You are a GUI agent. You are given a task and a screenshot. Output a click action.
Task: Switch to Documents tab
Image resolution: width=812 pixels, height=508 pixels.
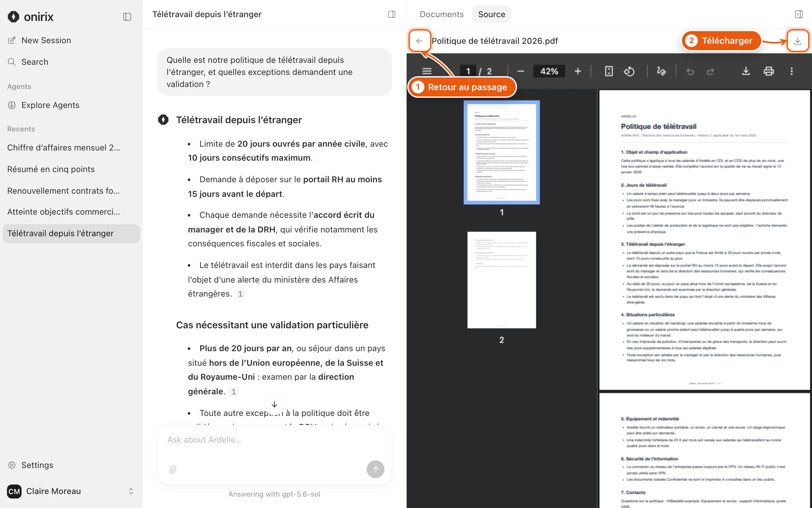point(442,14)
